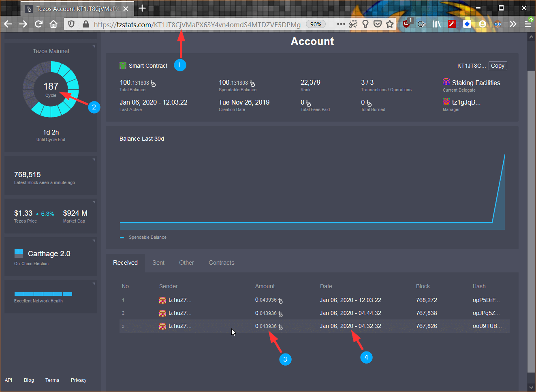Screen dimensions: 536x392
Task: Reload the tzstats page
Action: tap(38, 24)
